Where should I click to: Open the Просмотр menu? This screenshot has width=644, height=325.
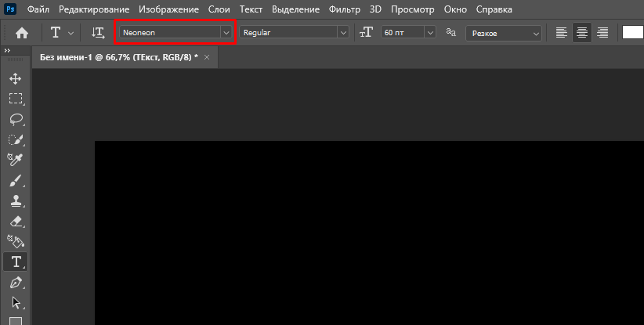pyautogui.click(x=412, y=9)
